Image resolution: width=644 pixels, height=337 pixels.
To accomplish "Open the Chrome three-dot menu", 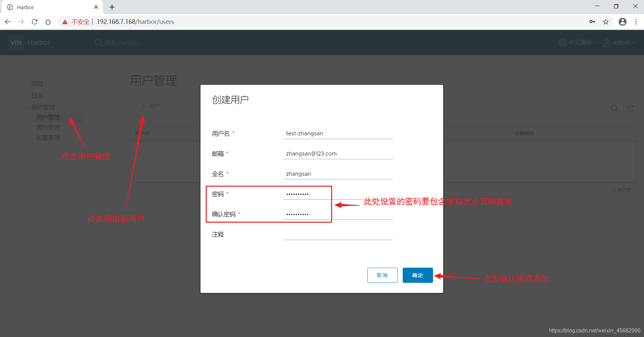I will pyautogui.click(x=636, y=22).
